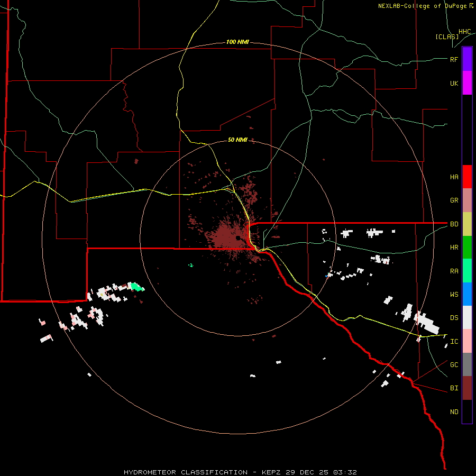Click the GC legend label
The width and height of the screenshot is (476, 476).
click(x=454, y=365)
